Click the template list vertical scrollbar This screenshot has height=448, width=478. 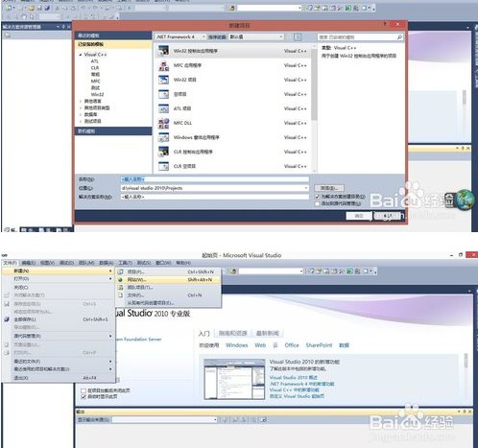[x=314, y=107]
